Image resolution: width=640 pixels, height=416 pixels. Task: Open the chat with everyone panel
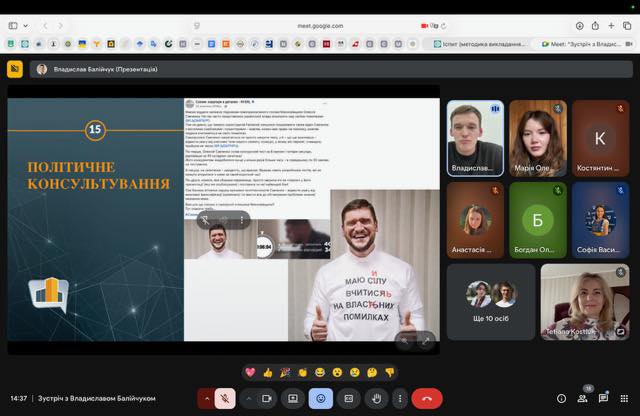click(x=603, y=398)
